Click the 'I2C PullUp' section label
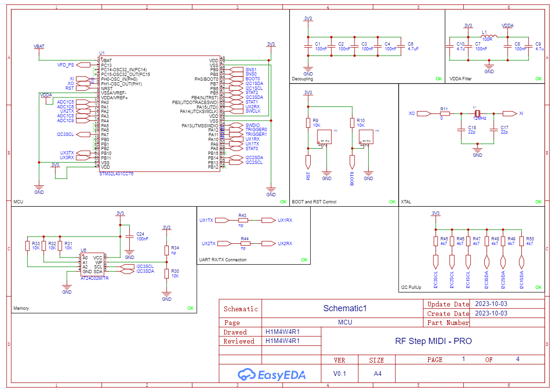This screenshot has width=556, height=392. [x=411, y=287]
